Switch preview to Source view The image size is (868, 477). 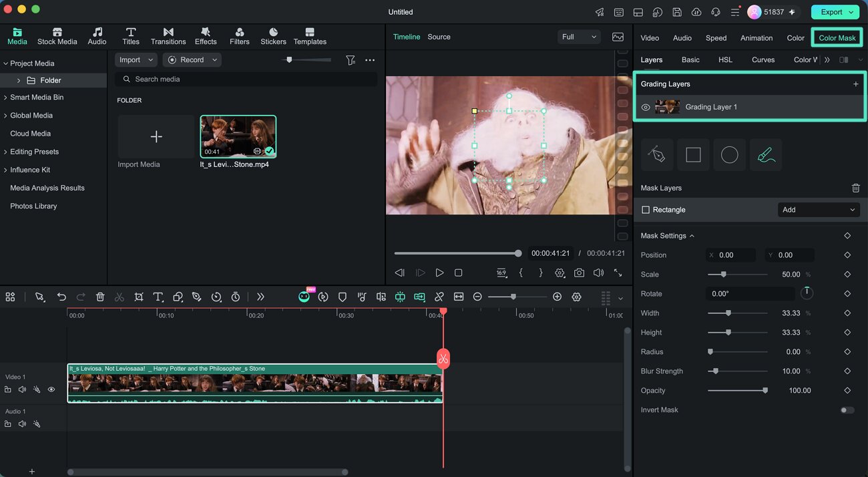[x=439, y=37]
